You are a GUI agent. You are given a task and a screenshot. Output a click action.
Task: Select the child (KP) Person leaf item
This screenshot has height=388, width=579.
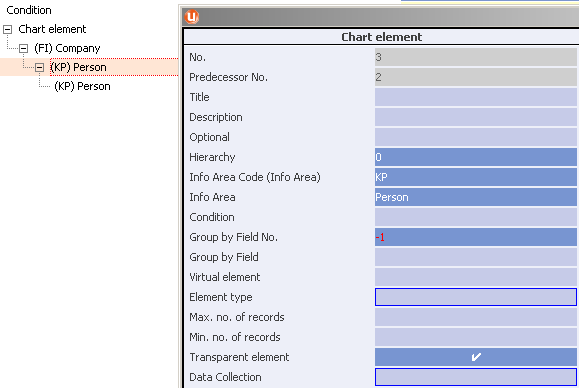coord(82,86)
